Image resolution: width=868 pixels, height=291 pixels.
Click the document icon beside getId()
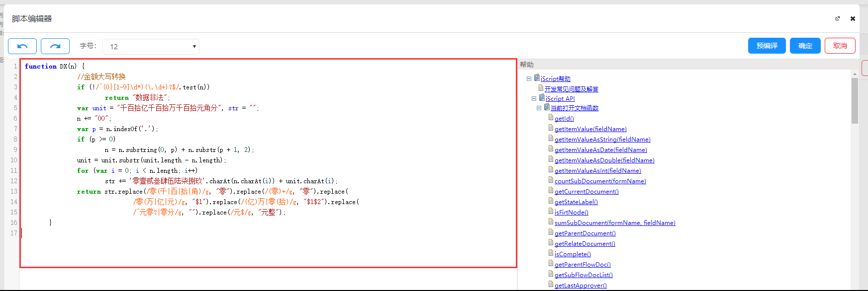pos(551,118)
